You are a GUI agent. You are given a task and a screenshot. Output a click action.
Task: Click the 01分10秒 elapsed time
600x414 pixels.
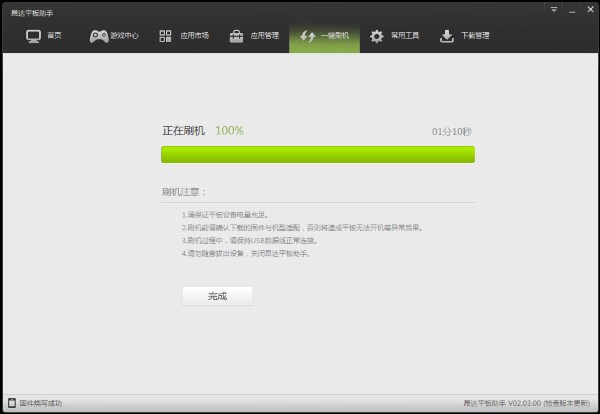(x=452, y=132)
